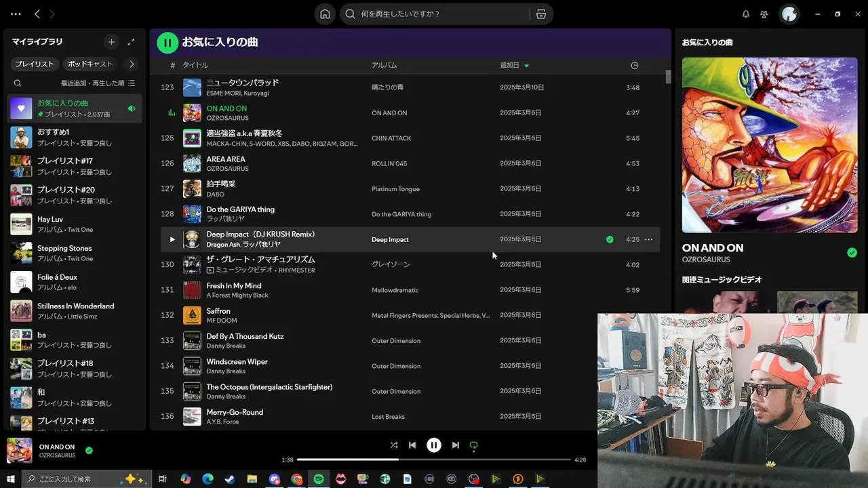Open Stillness In Wonderland album

(x=75, y=311)
